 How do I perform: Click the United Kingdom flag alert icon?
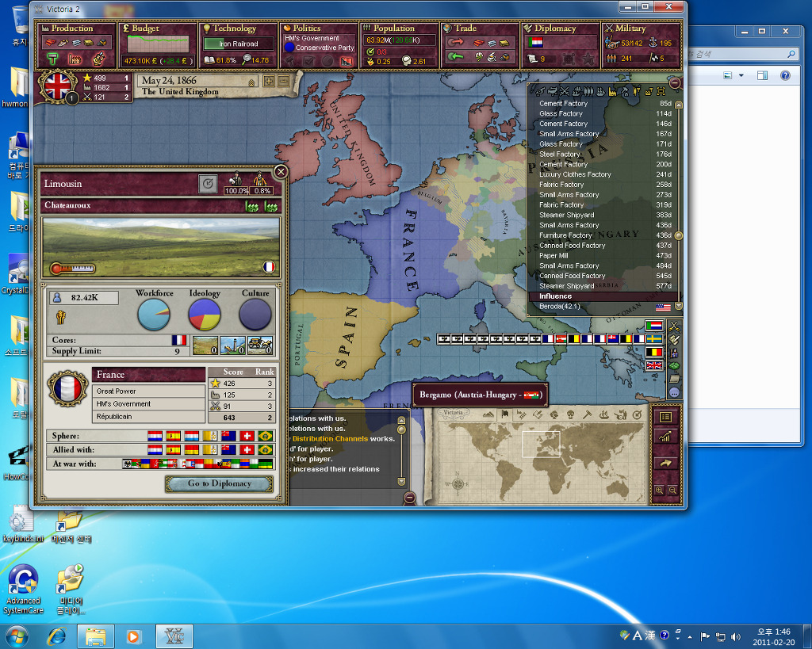[654, 365]
